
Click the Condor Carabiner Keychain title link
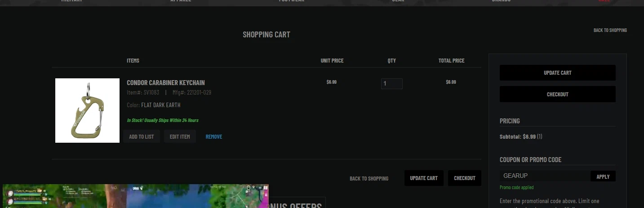pyautogui.click(x=165, y=83)
